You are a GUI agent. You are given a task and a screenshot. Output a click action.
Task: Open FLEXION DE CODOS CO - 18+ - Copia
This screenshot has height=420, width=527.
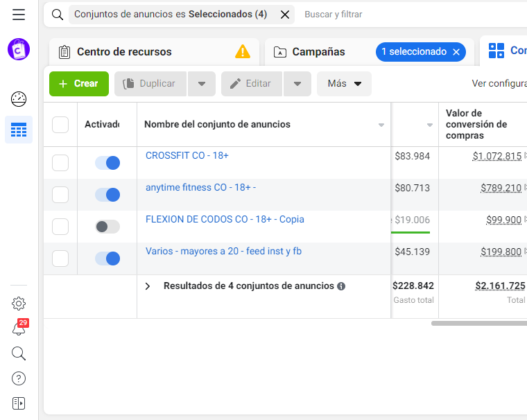click(x=225, y=220)
